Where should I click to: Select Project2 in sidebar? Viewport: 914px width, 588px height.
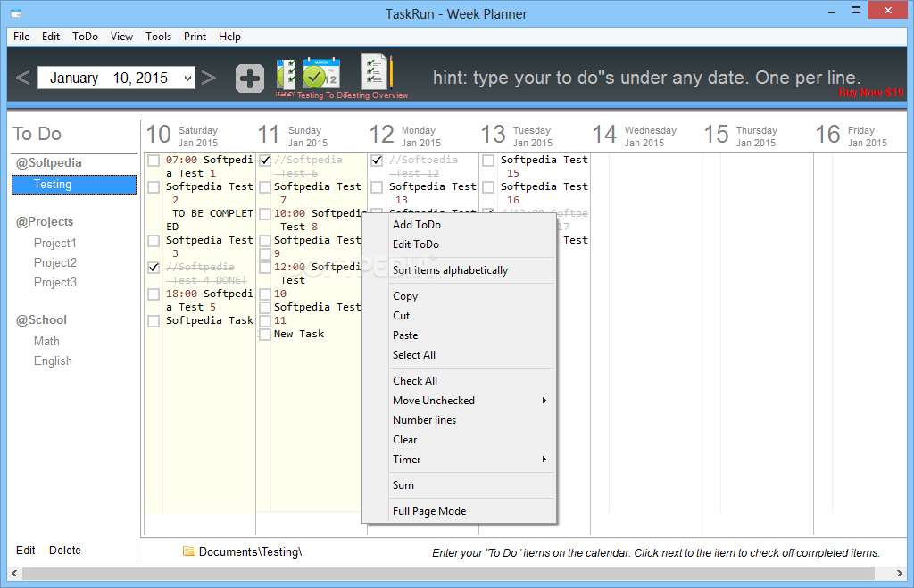click(x=54, y=263)
